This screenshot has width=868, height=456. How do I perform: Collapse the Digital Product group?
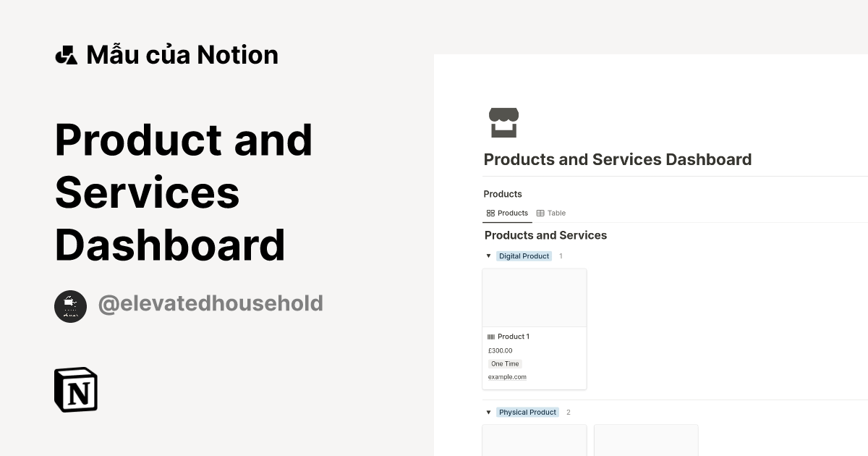(488, 256)
